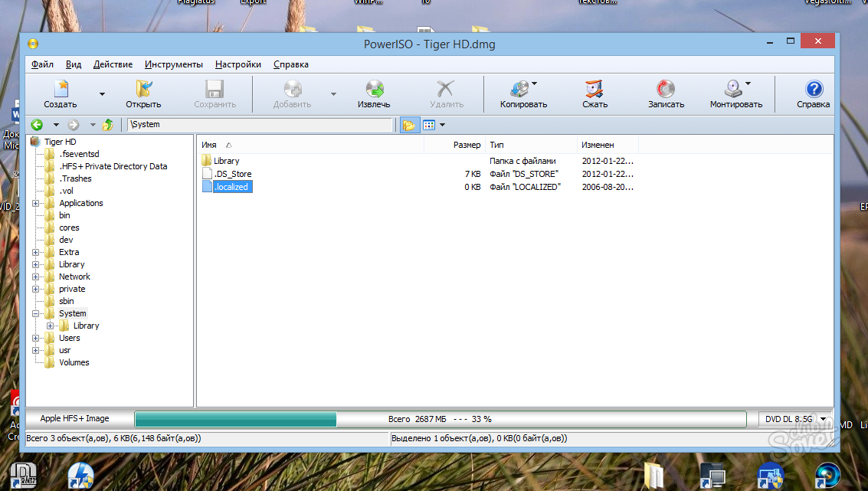This screenshot has width=868, height=491.
Task: Click the Копировать (Copy) disc icon
Action: [x=519, y=89]
